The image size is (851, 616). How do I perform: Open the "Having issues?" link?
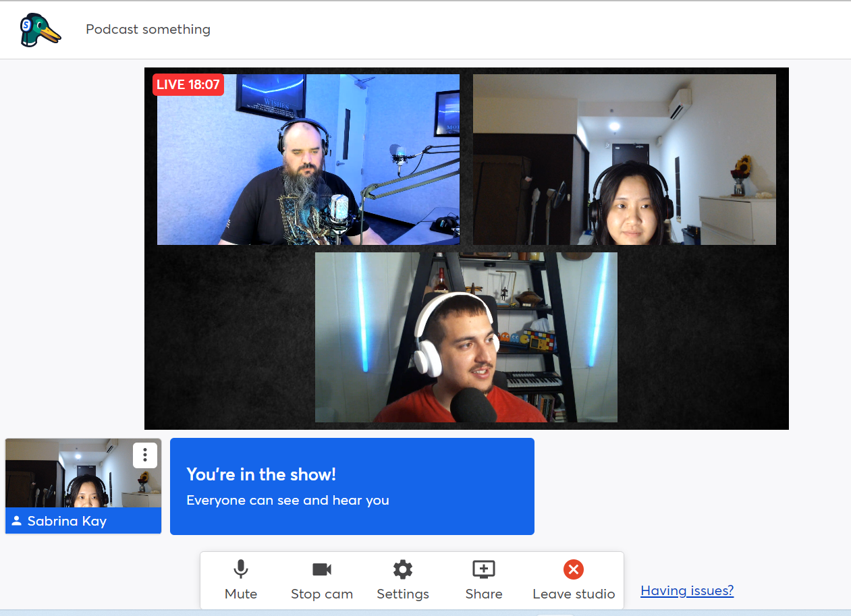[x=687, y=591]
